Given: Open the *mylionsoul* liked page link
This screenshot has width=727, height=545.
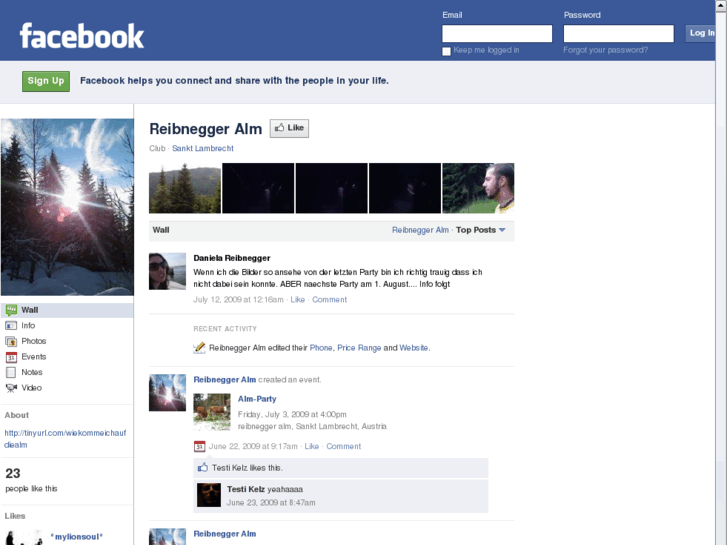Looking at the screenshot, I should coord(76,537).
